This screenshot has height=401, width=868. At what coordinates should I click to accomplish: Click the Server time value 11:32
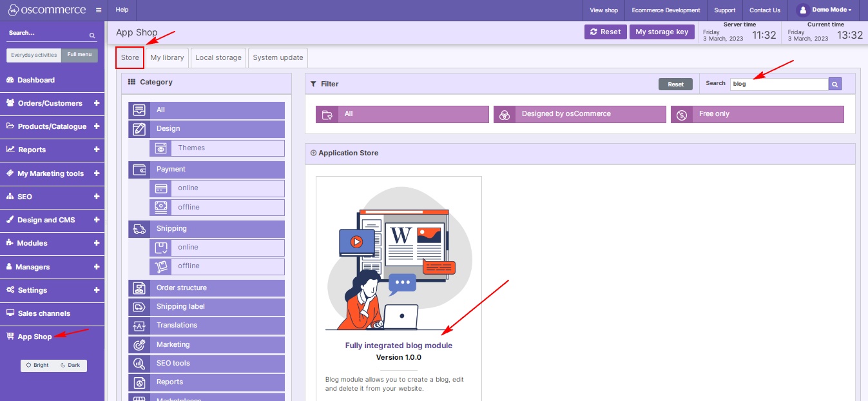pyautogui.click(x=764, y=35)
